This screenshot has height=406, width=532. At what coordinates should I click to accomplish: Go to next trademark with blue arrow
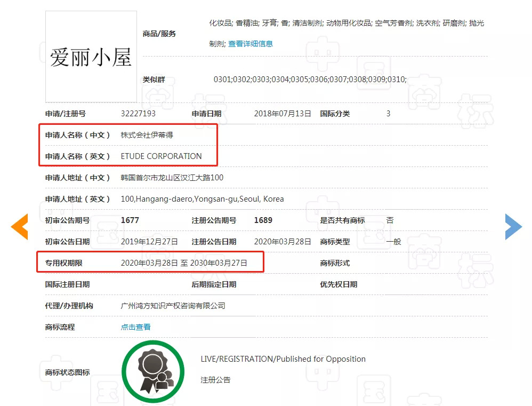coord(513,227)
